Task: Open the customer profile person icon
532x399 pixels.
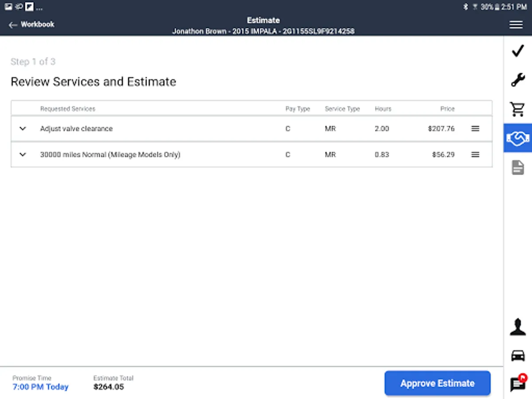Action: point(517,327)
